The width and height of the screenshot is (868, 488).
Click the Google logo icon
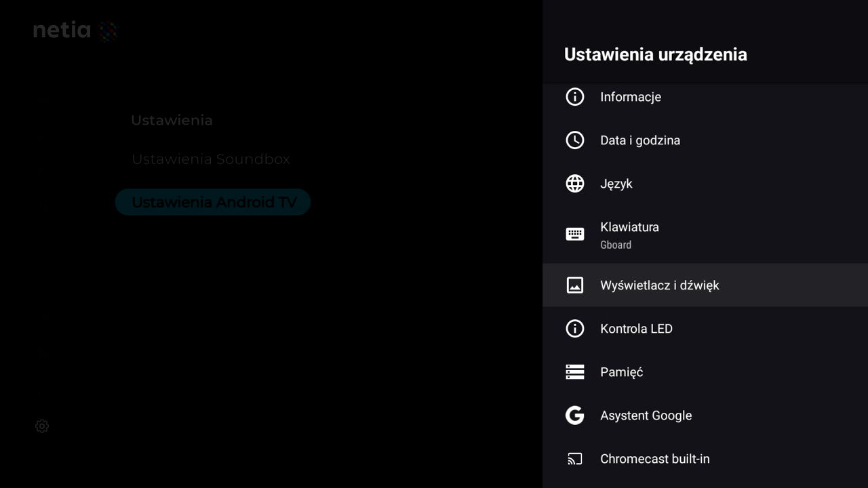click(575, 415)
